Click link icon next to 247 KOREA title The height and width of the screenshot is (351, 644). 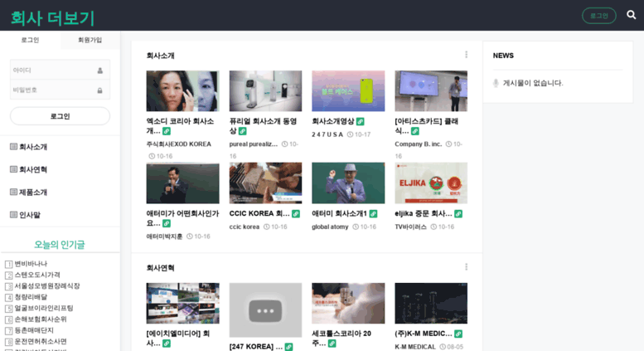288,347
